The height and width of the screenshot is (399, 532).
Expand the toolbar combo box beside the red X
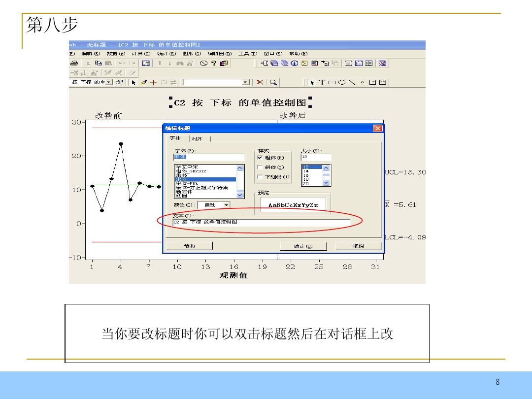coord(245,82)
